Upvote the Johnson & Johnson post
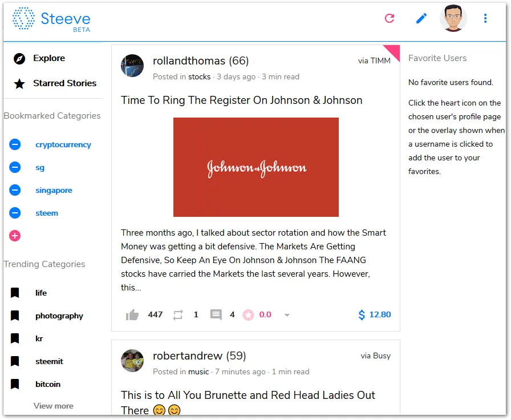 pos(132,314)
